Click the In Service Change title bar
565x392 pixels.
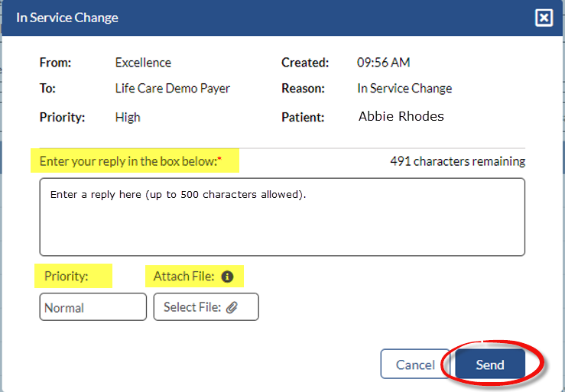click(x=229, y=18)
